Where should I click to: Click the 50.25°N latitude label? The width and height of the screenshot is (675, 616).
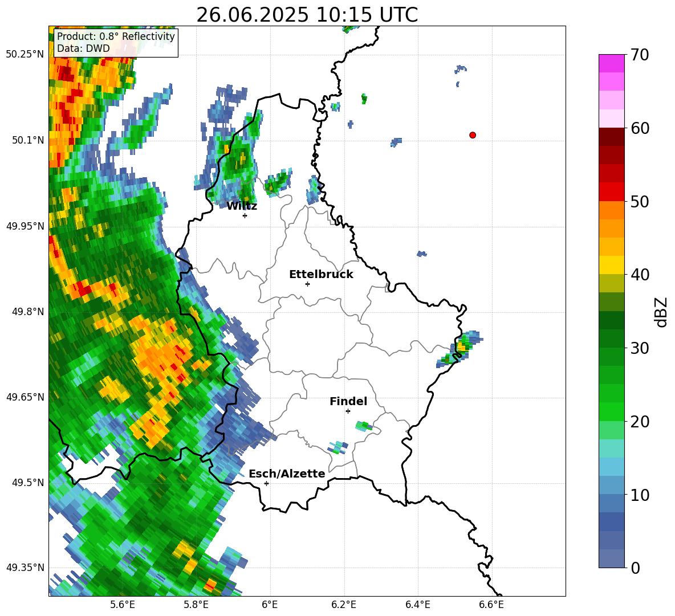point(25,55)
